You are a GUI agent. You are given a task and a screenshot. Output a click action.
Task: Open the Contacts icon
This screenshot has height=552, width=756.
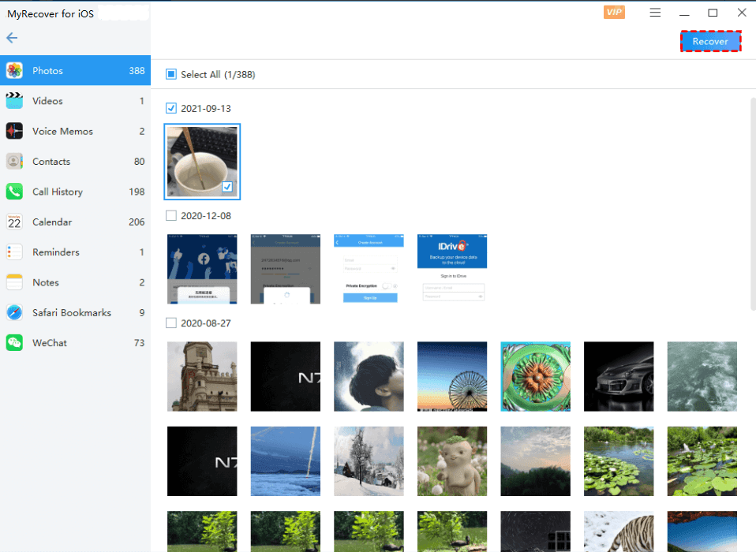coord(14,162)
